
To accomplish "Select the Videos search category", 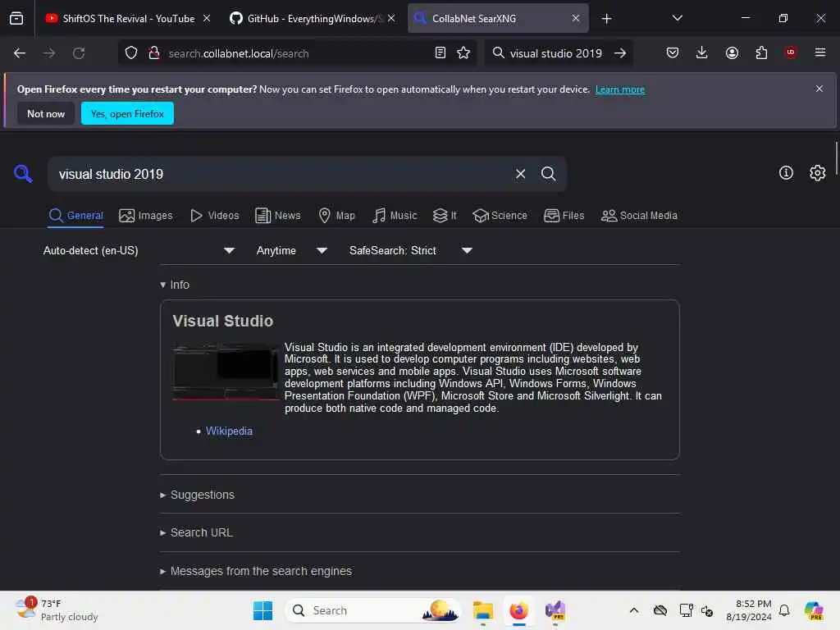I will [215, 216].
